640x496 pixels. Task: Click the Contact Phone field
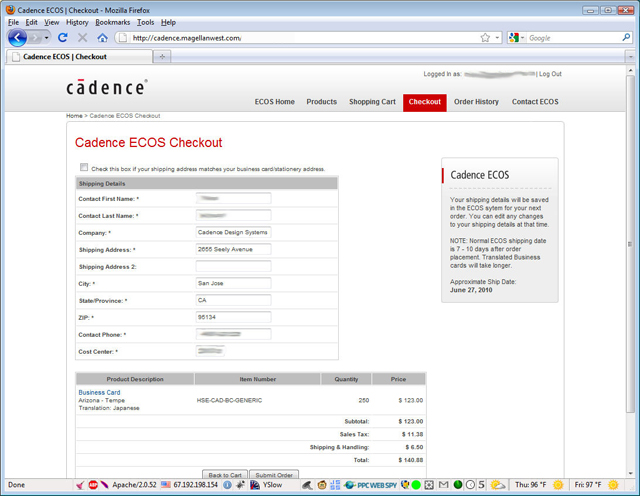click(x=233, y=334)
